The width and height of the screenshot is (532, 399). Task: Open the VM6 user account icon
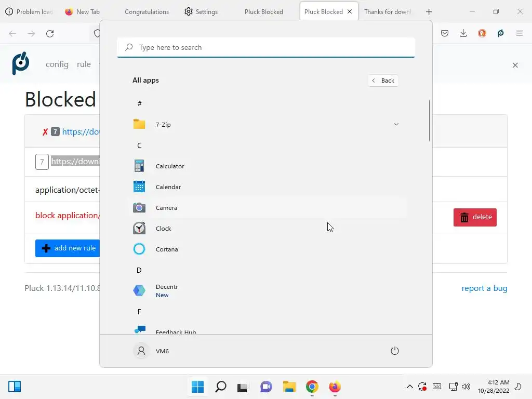click(141, 351)
